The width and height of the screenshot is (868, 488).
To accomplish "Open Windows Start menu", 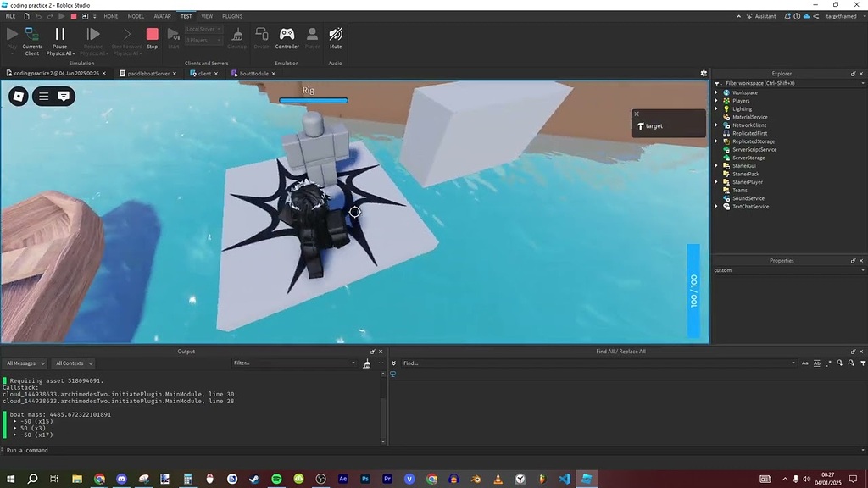I will tap(10, 479).
